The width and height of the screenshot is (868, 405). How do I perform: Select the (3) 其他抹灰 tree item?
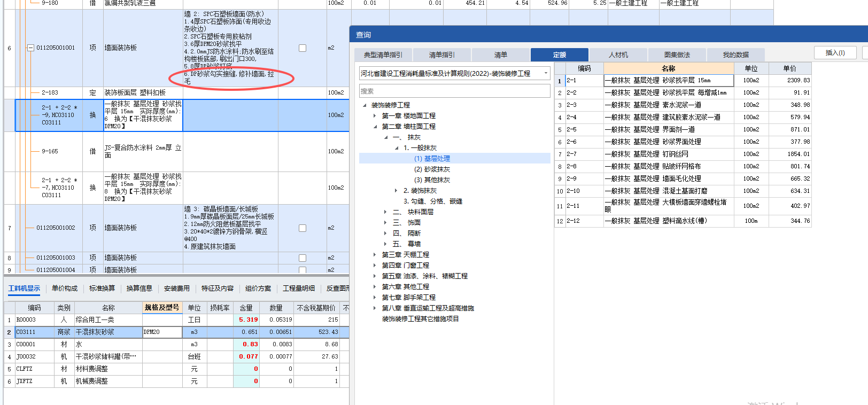(432, 180)
